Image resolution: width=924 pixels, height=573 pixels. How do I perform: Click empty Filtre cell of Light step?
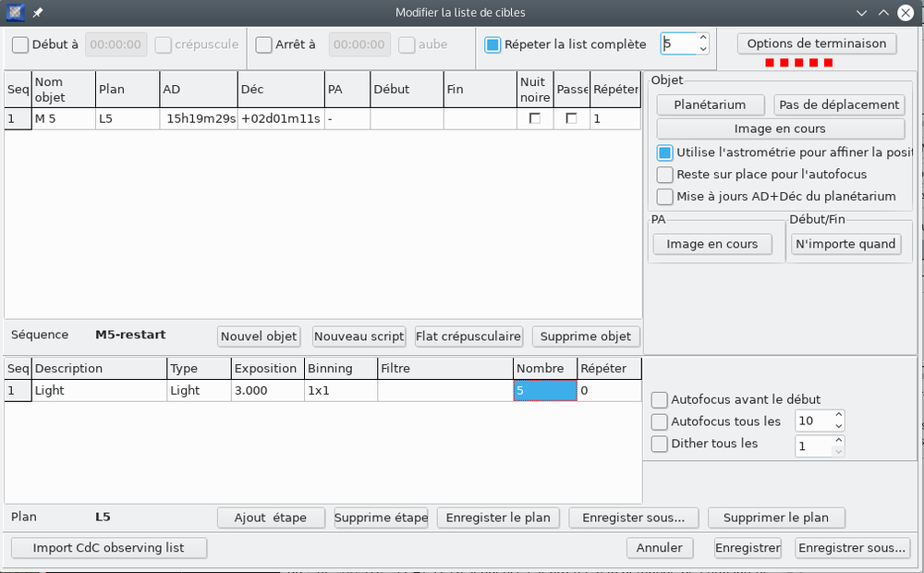pyautogui.click(x=445, y=391)
